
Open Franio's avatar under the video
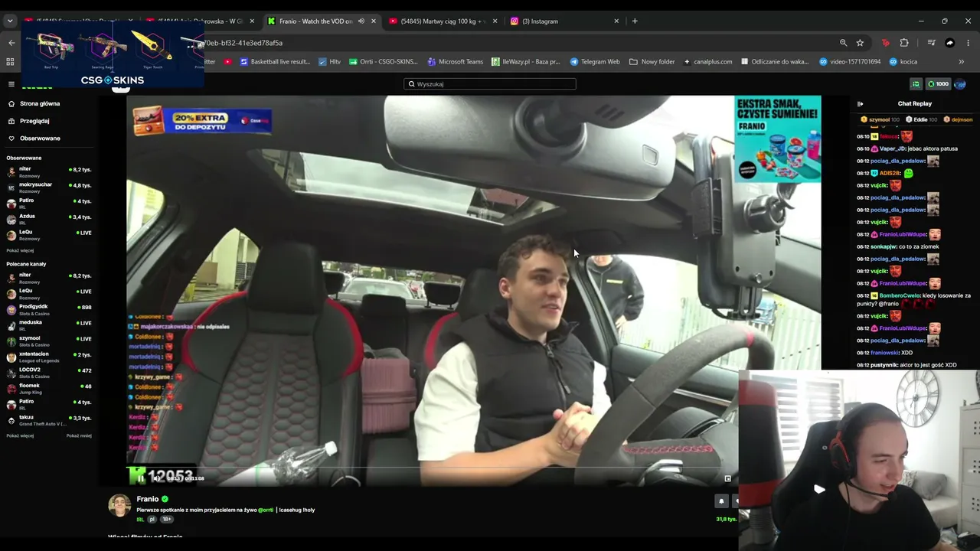[x=119, y=506]
